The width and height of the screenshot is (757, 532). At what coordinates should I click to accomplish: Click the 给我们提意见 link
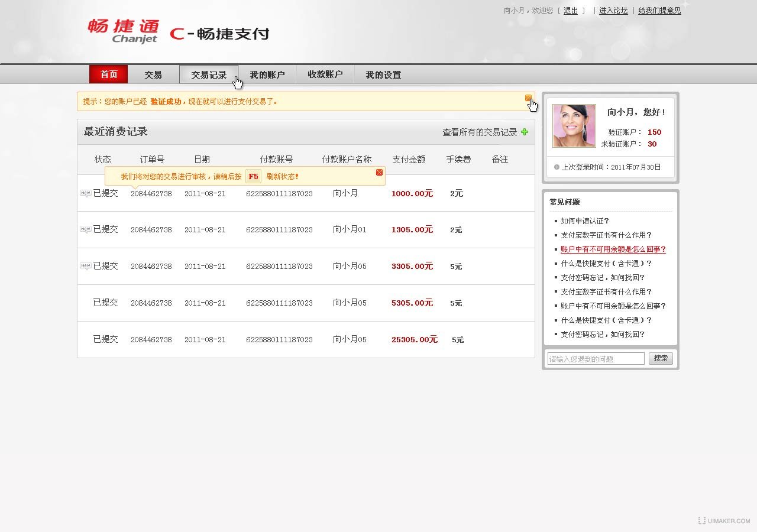[659, 11]
